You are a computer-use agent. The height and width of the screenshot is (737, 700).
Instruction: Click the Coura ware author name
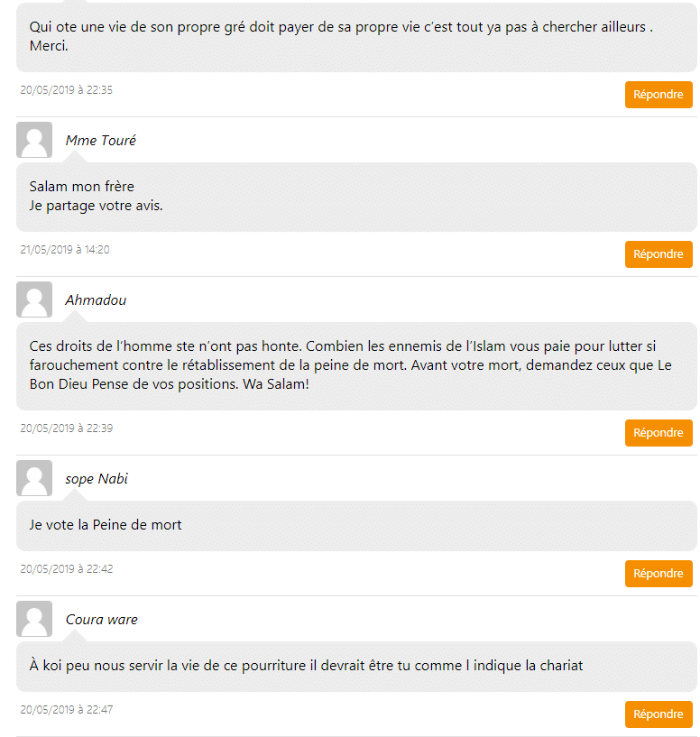(x=102, y=620)
